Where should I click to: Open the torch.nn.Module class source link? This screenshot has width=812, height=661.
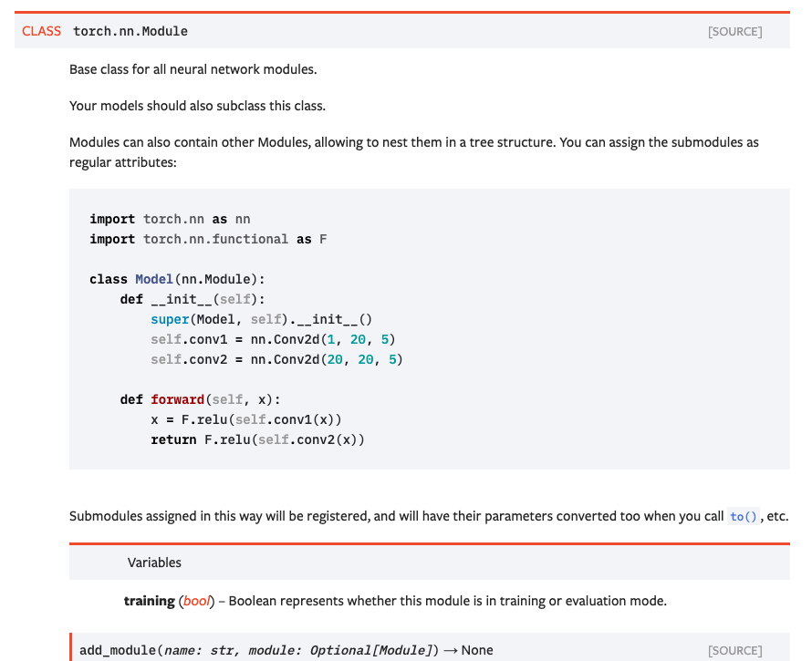(734, 32)
